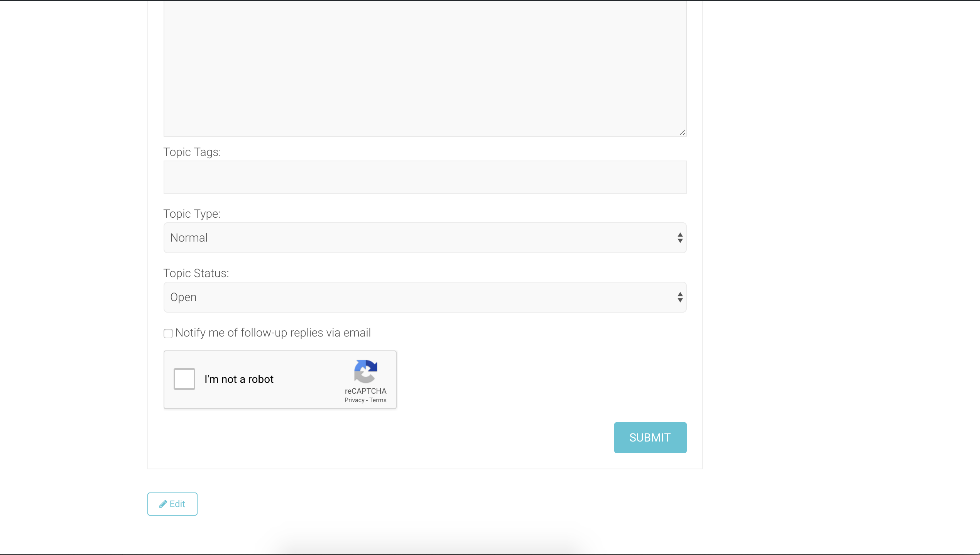
Task: Click the Notify me of follow-up replies label
Action: 273,333
